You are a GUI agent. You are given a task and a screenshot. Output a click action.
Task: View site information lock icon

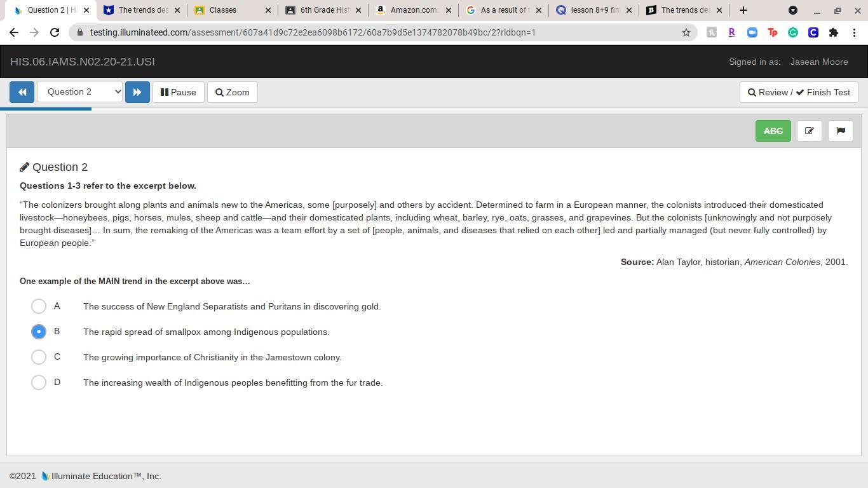tap(80, 32)
